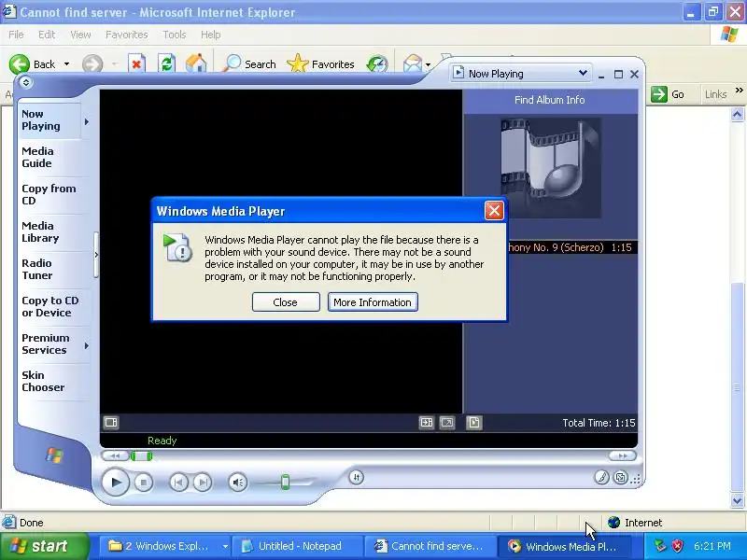
Task: Switch to Untitled - Notepad in taskbar
Action: point(298,546)
